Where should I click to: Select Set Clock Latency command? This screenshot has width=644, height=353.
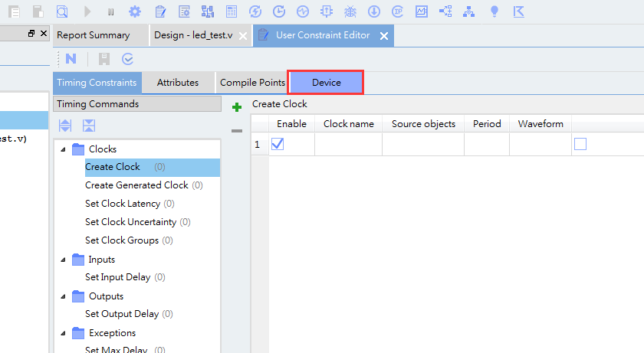coord(130,204)
